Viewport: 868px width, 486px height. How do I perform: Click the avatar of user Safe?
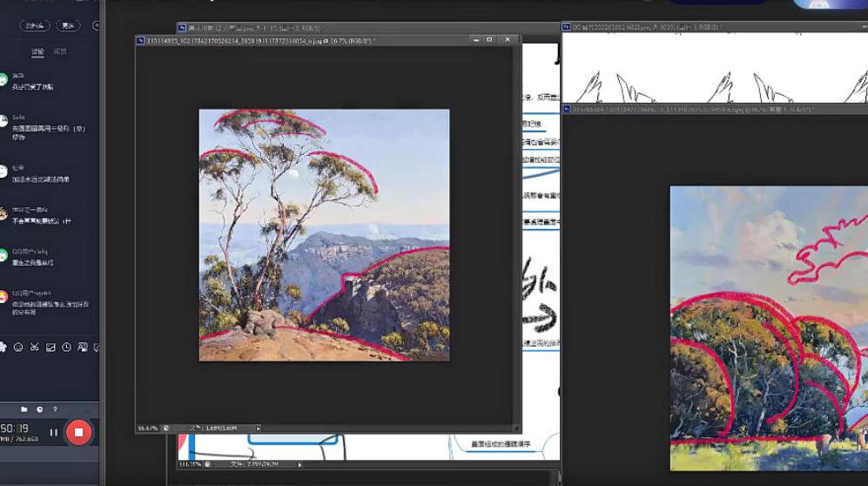3,121
